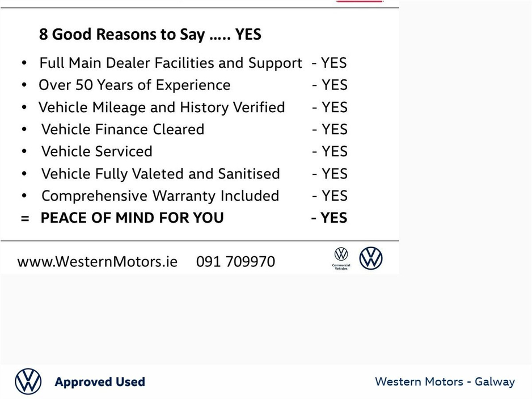The width and height of the screenshot is (532, 399).
Task: Click the Western Motors - Galway dealer name
Action: click(445, 381)
